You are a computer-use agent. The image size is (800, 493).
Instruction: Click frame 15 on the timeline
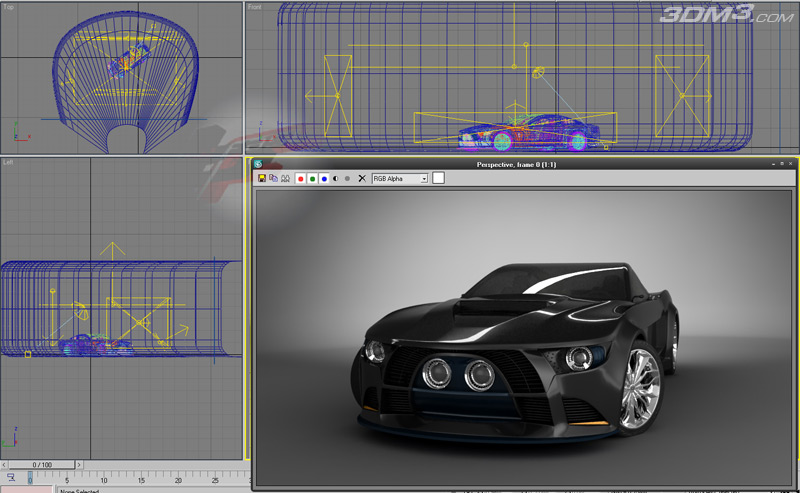[x=141, y=480]
